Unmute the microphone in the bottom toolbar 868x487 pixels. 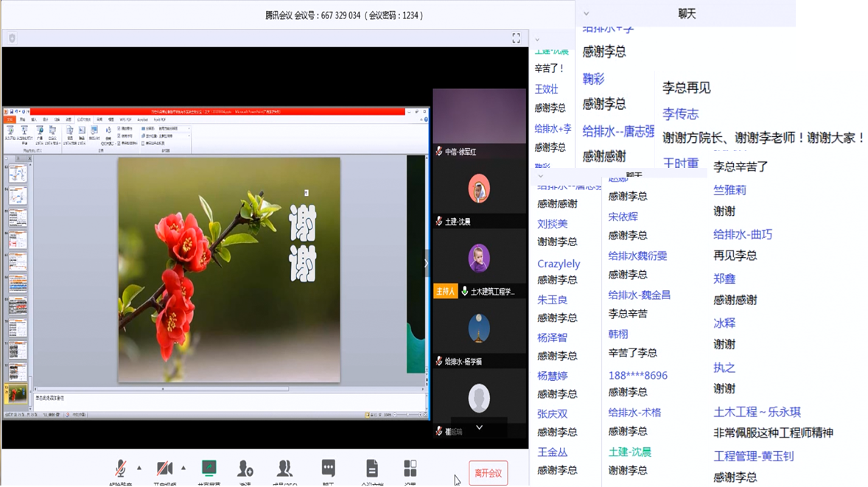tap(120, 469)
